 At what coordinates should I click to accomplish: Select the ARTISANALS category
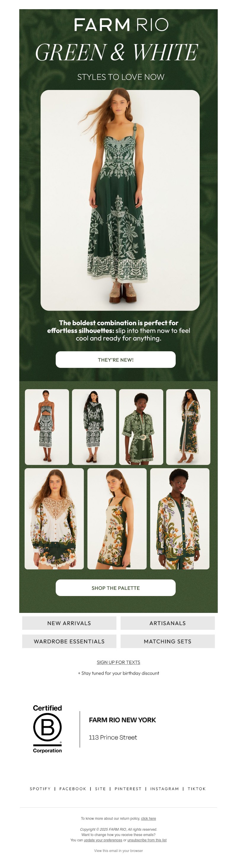pos(168,623)
